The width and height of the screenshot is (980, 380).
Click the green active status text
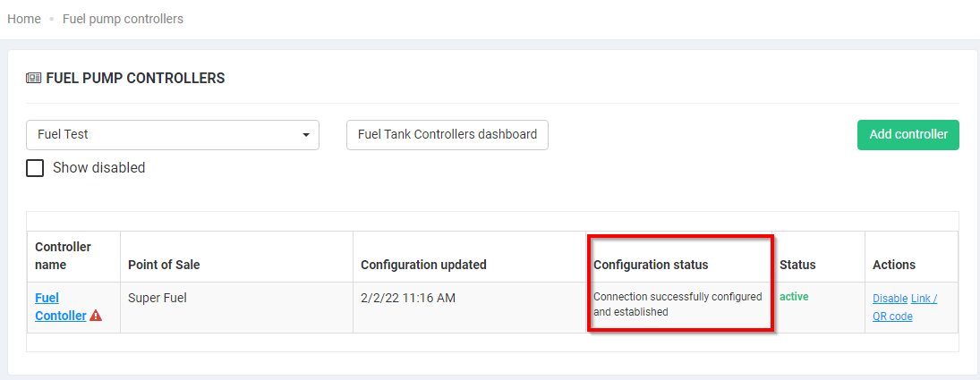click(794, 296)
